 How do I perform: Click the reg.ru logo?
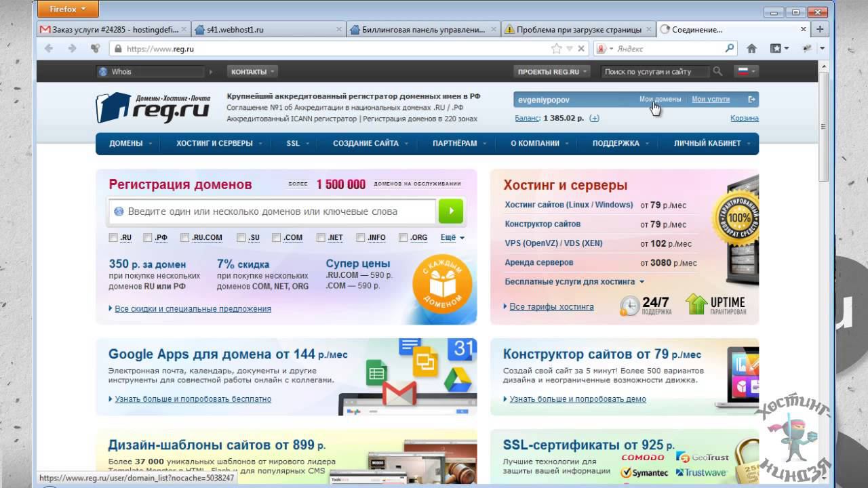153,108
